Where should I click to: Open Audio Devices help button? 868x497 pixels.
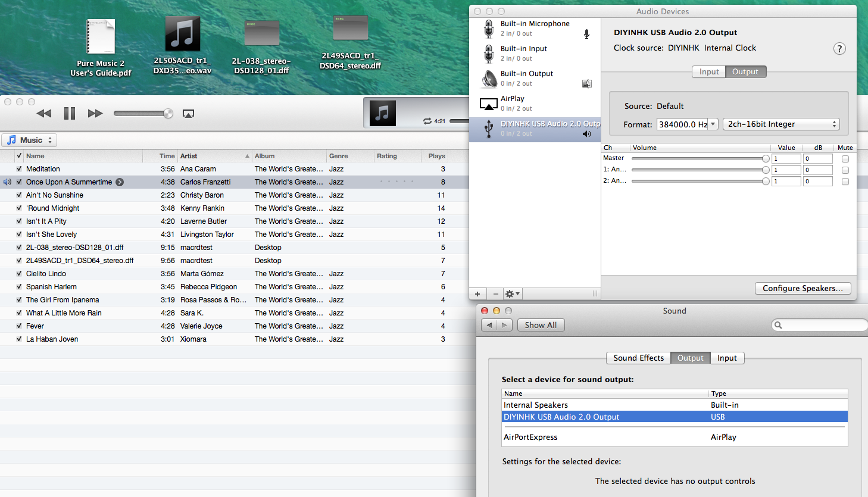click(839, 49)
